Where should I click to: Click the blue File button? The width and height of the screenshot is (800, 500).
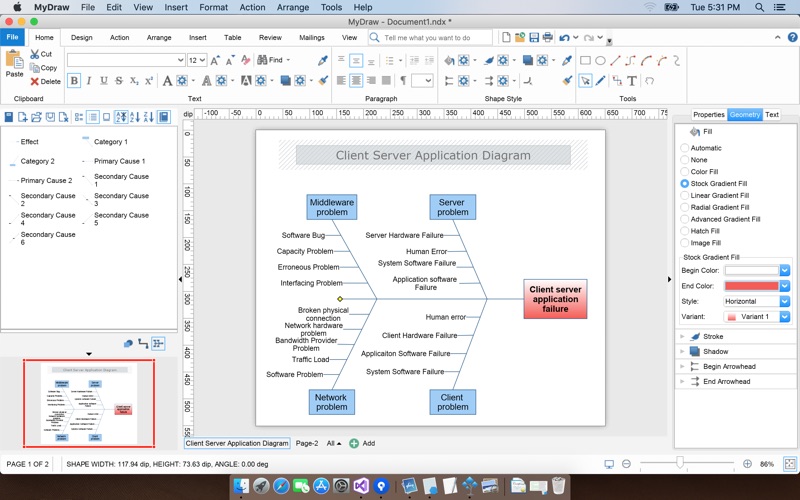pos(12,37)
